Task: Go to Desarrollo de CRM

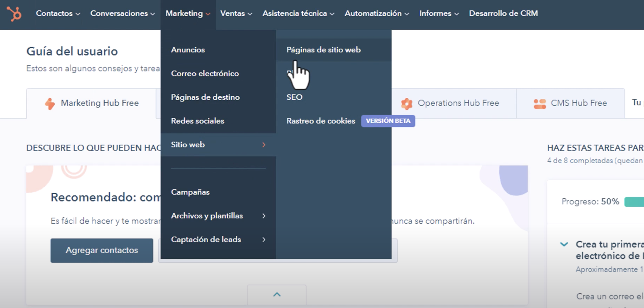Action: 503,13
